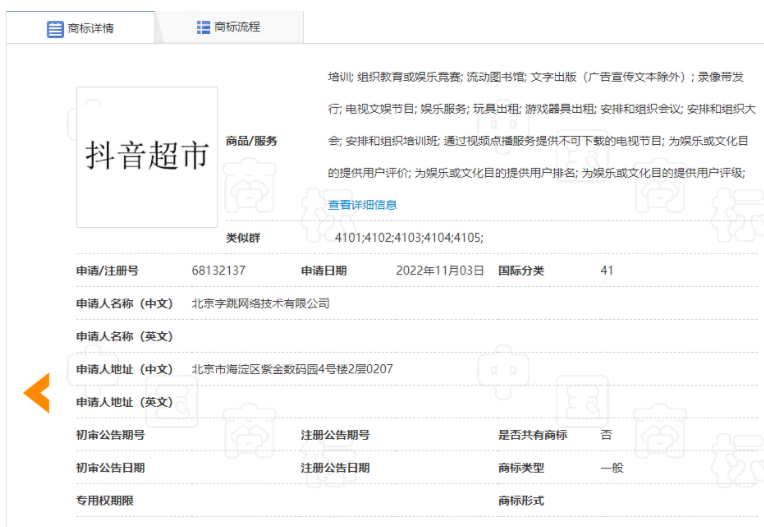The height and width of the screenshot is (527, 764).
Task: Click the international class value 41
Action: 606,270
